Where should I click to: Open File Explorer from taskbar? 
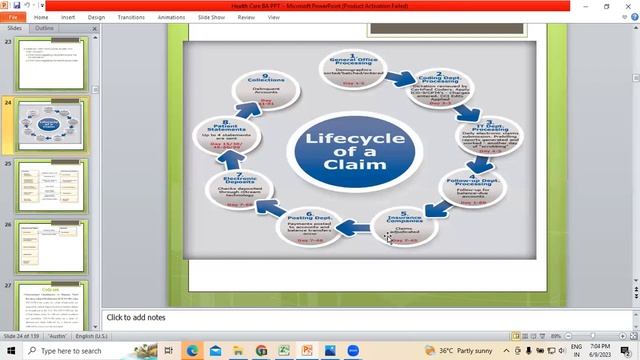click(238, 351)
